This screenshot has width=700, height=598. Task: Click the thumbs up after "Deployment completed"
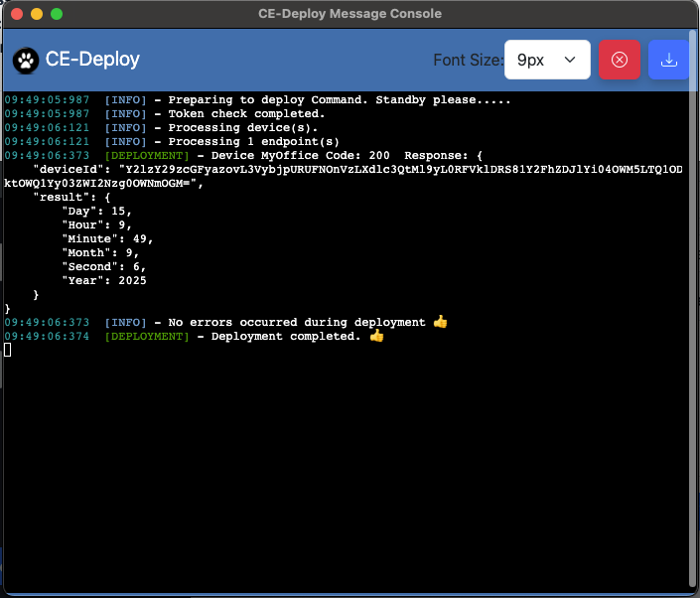coord(376,337)
